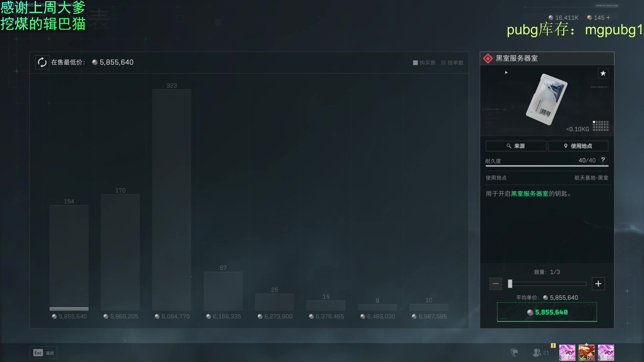
Task: Click the 6,483,030 price label
Action: click(x=378, y=316)
